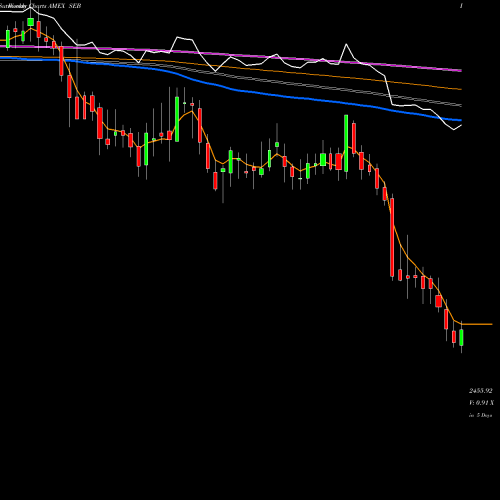500x500 pixels.
Task: Click the "in 5 Days" label
Action: tap(480, 415)
